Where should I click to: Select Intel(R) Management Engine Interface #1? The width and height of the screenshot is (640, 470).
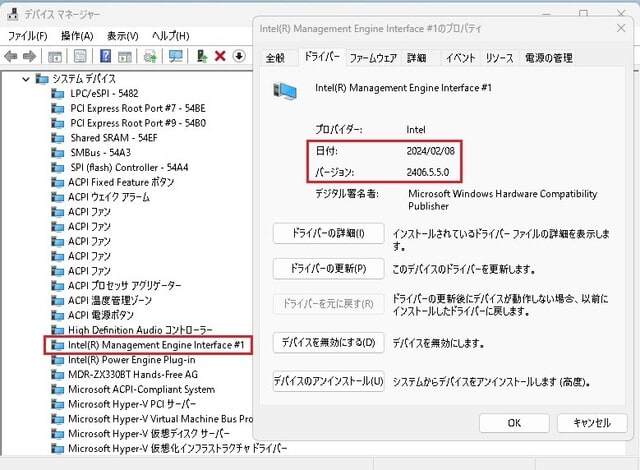[x=156, y=345]
